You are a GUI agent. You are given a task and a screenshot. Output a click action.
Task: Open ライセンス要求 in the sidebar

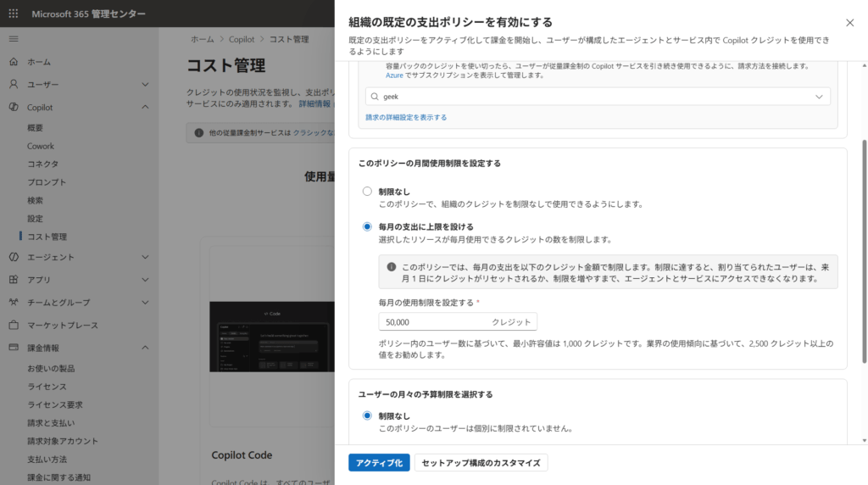pyautogui.click(x=55, y=404)
